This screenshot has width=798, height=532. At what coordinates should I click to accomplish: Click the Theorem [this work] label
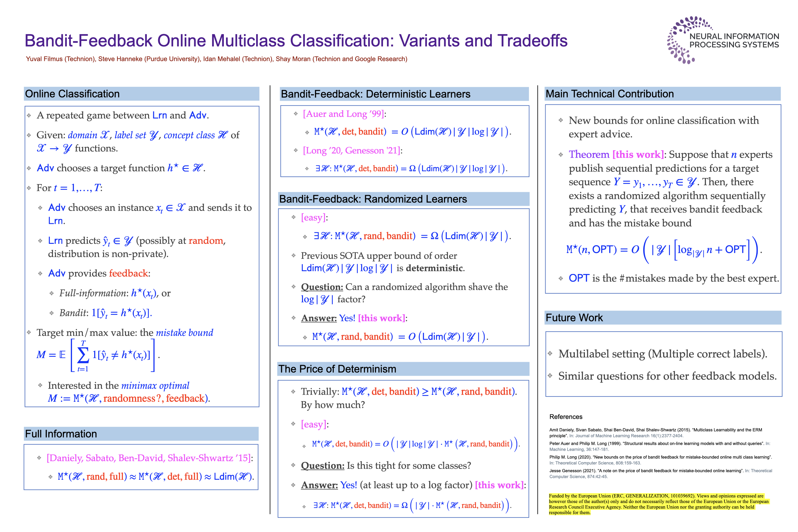pyautogui.click(x=616, y=155)
